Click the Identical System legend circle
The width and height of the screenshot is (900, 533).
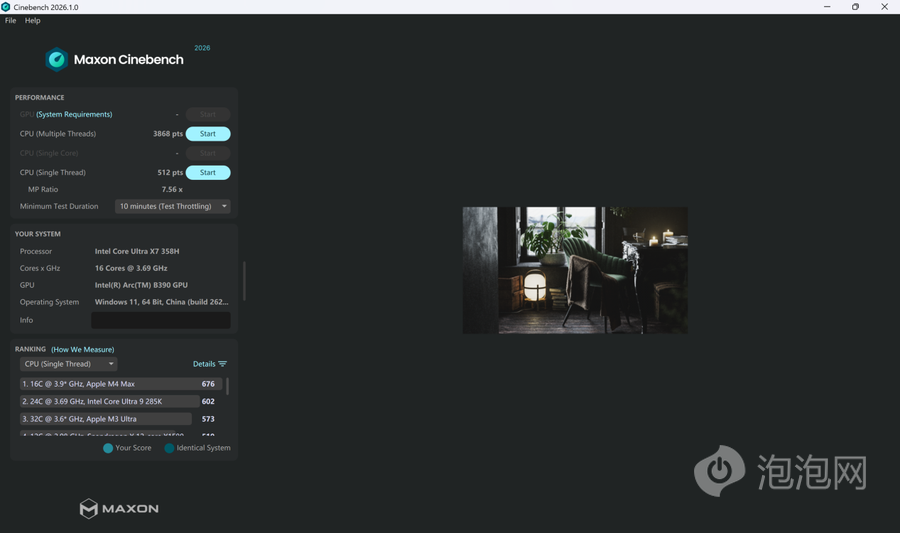pyautogui.click(x=169, y=448)
